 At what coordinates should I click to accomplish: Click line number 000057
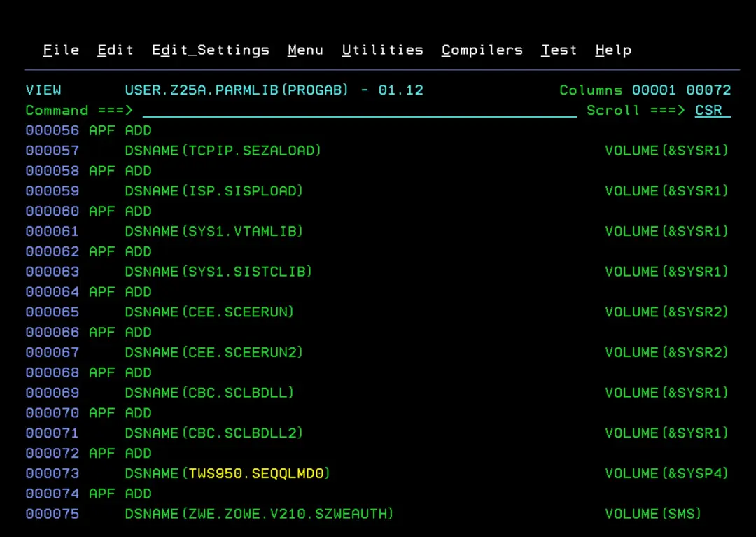tap(52, 151)
